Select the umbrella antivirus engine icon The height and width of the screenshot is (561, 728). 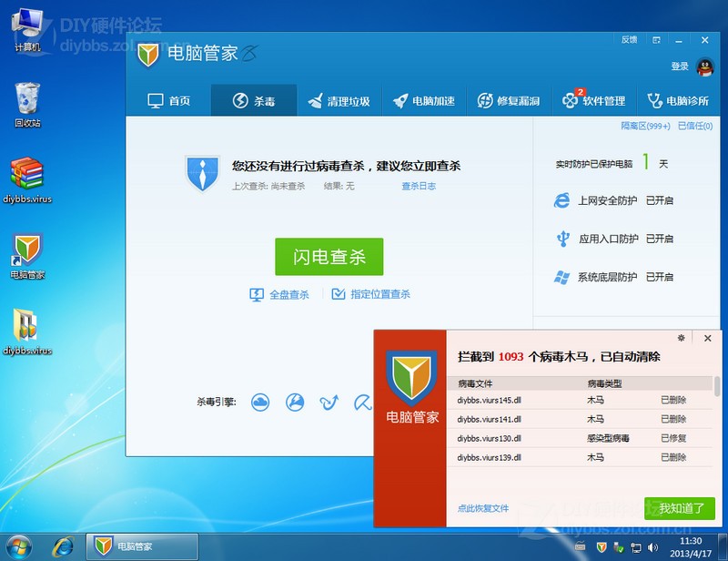361,403
